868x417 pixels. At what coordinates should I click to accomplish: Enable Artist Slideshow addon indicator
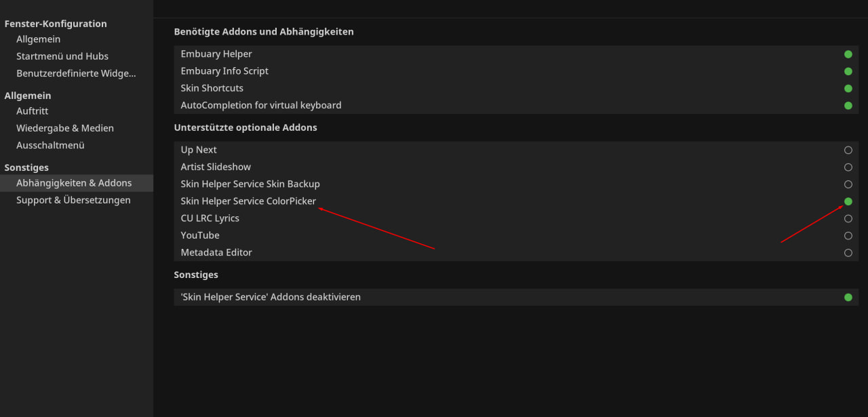pyautogui.click(x=848, y=167)
